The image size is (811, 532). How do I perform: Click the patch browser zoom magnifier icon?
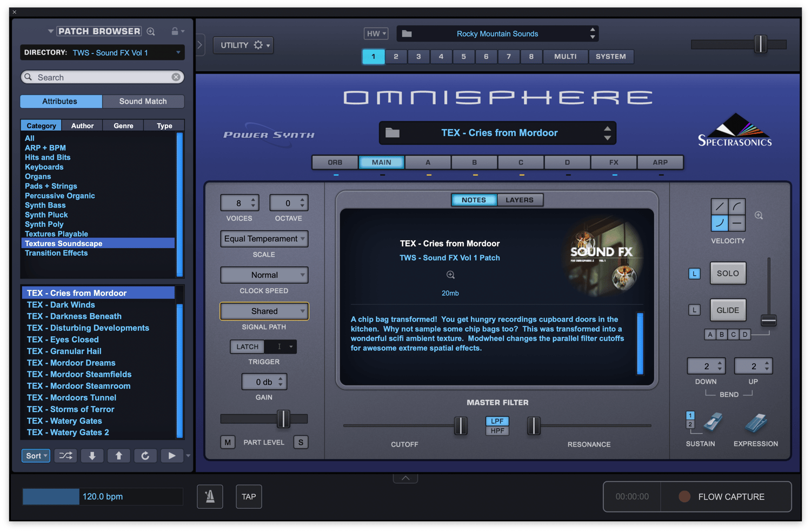[151, 31]
